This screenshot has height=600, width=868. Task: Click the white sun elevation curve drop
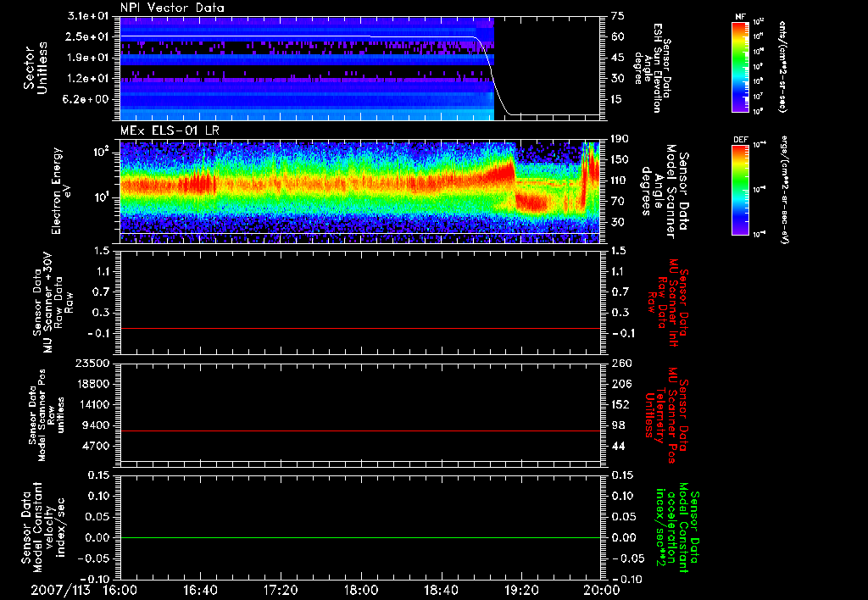coord(492,75)
